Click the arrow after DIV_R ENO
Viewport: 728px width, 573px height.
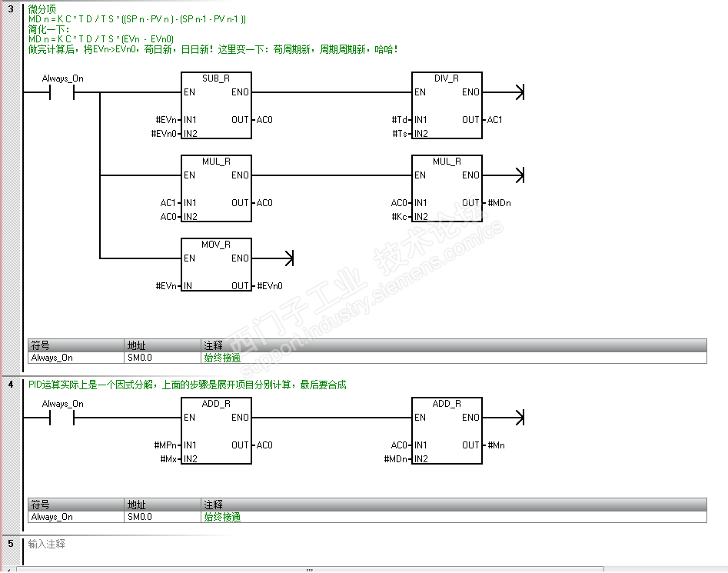click(x=519, y=92)
